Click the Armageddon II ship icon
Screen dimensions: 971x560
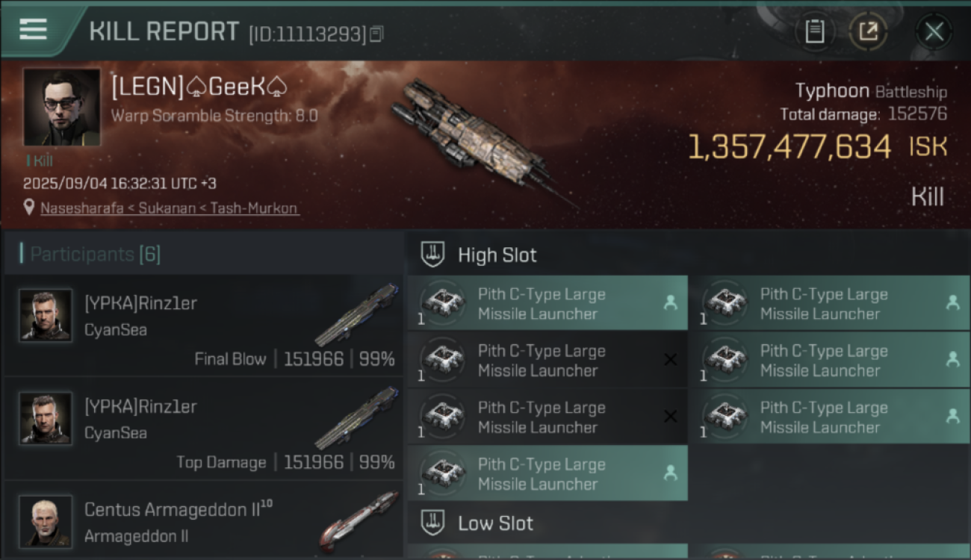click(x=360, y=520)
